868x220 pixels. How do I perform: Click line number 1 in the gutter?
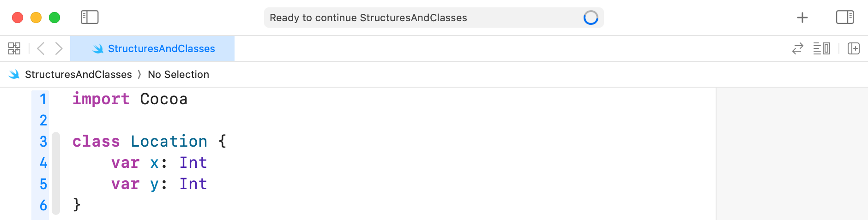(43, 99)
